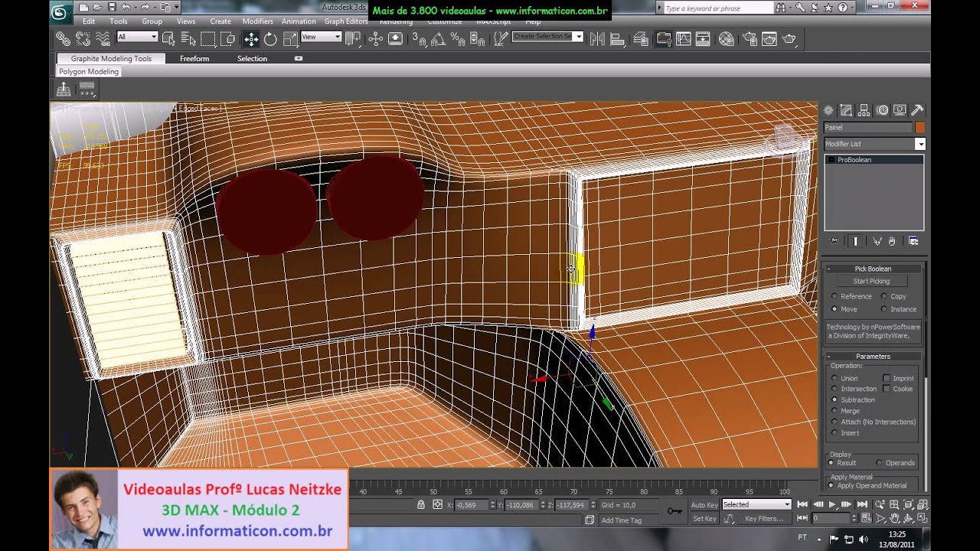Open the Create panel tab icon

pyautogui.click(x=828, y=110)
